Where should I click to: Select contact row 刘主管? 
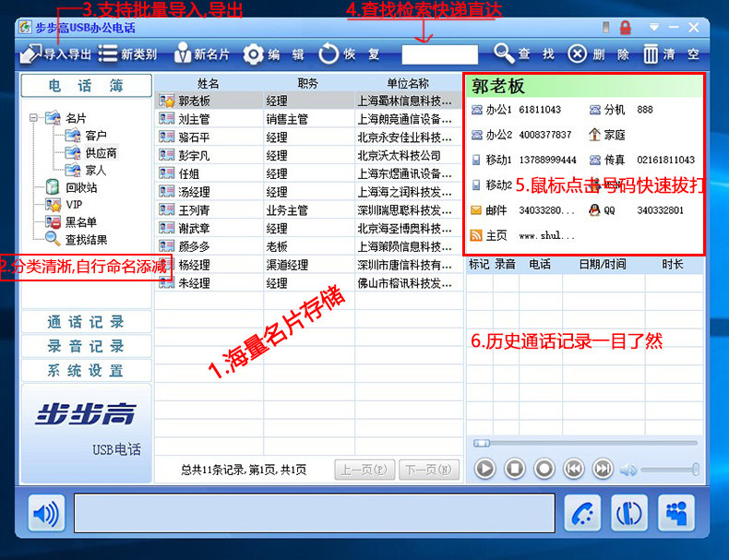pos(309,119)
